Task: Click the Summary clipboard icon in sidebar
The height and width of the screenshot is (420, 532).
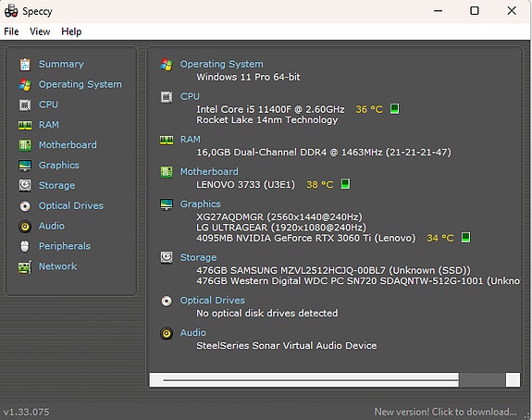Action: pyautogui.click(x=25, y=64)
